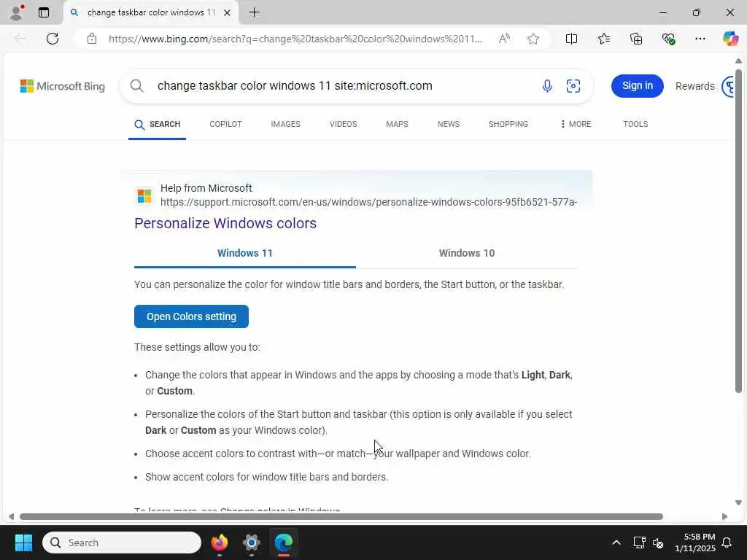Switch to the COPILOT tab
The image size is (747, 560).
click(226, 124)
